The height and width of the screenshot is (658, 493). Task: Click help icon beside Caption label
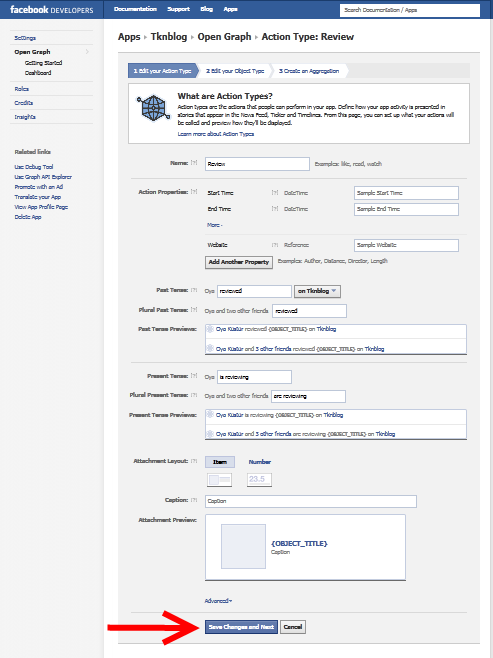[194, 500]
